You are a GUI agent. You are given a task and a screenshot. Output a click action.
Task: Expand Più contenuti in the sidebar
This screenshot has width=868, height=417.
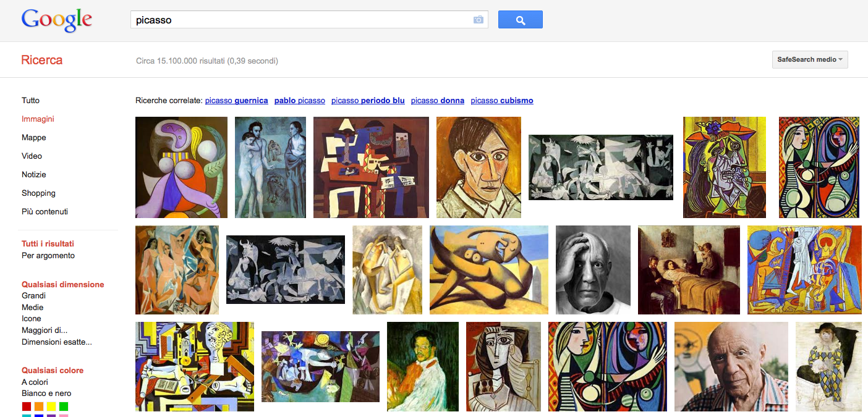[x=45, y=211]
